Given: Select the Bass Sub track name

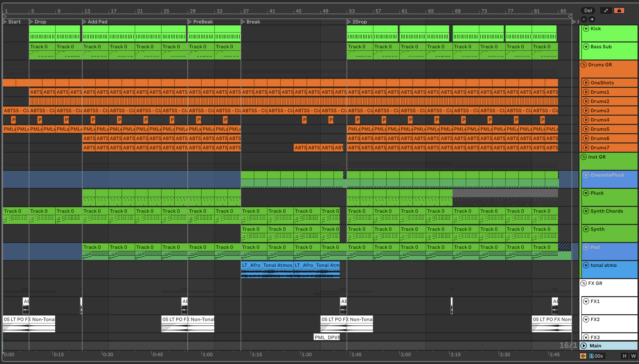Looking at the screenshot, I should click(x=601, y=47).
